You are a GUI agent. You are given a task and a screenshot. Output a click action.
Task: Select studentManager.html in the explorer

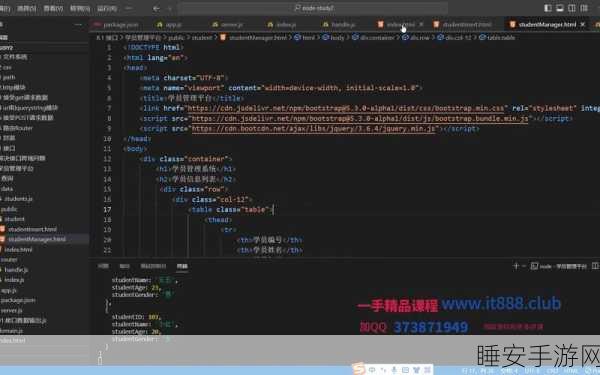pyautogui.click(x=37, y=239)
